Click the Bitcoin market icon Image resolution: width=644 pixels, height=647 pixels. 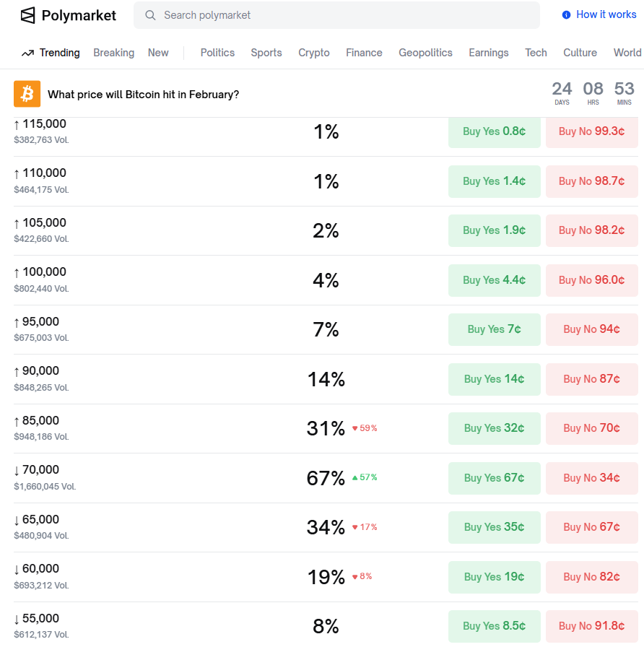point(27,94)
